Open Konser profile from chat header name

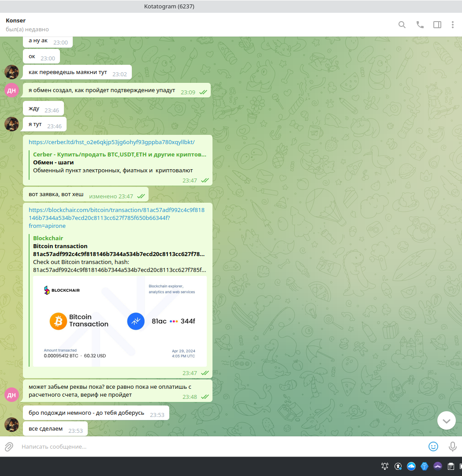pos(16,20)
